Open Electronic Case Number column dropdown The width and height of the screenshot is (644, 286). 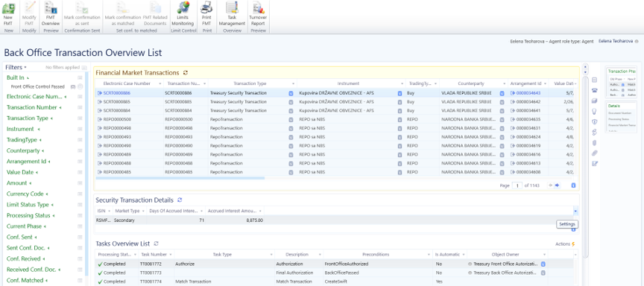pos(160,83)
